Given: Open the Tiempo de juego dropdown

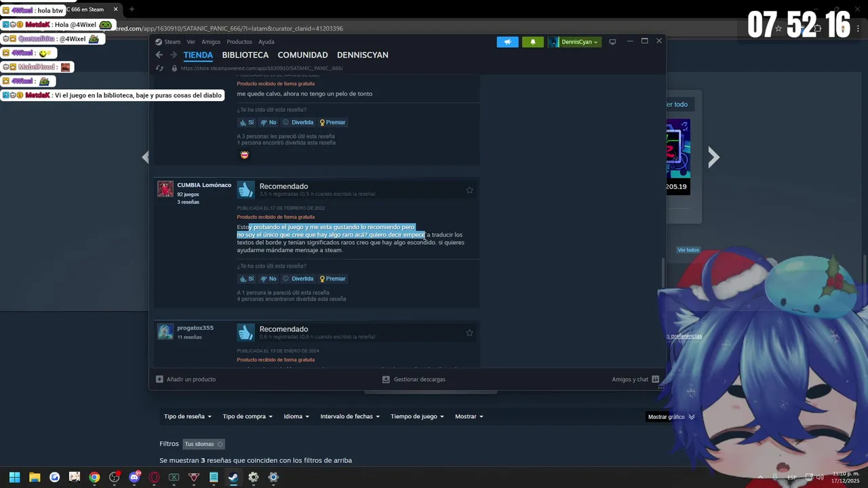Looking at the screenshot, I should pyautogui.click(x=417, y=417).
